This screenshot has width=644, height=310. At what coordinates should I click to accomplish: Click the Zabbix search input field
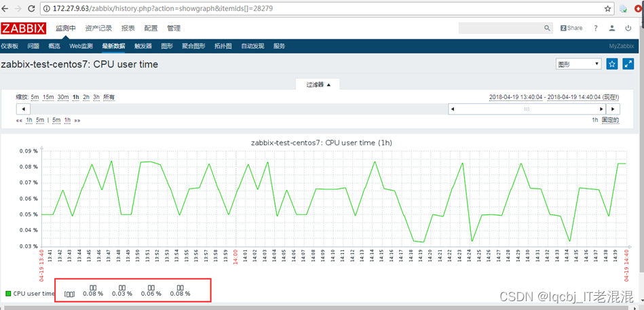point(501,28)
